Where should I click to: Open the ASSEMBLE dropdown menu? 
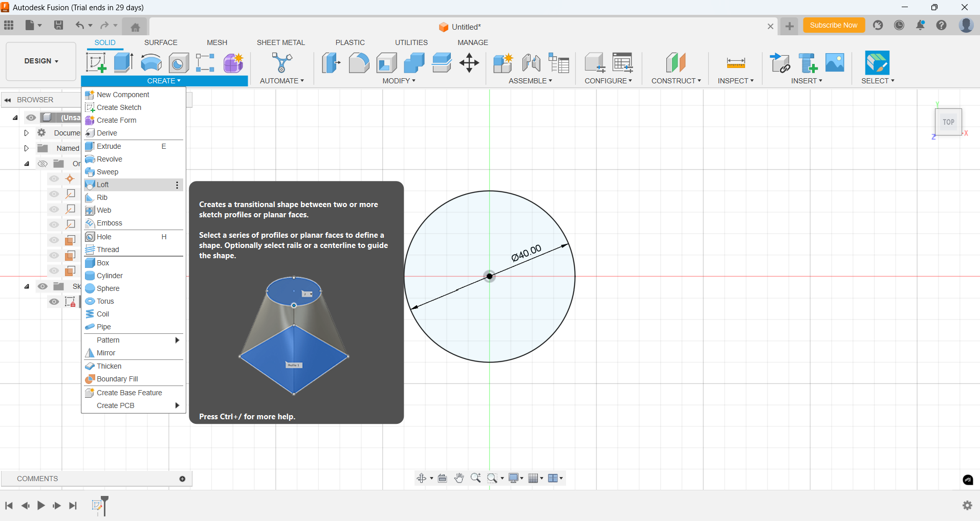[530, 81]
